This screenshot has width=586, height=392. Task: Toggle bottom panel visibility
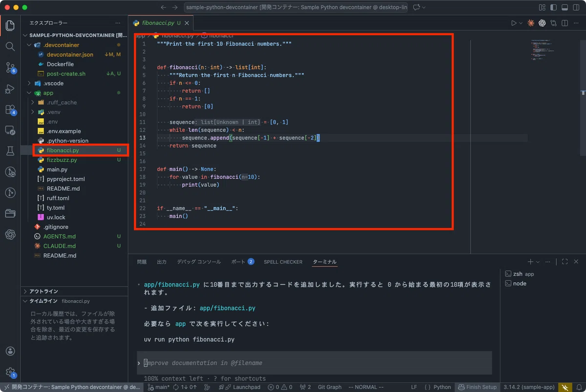[x=565, y=7]
